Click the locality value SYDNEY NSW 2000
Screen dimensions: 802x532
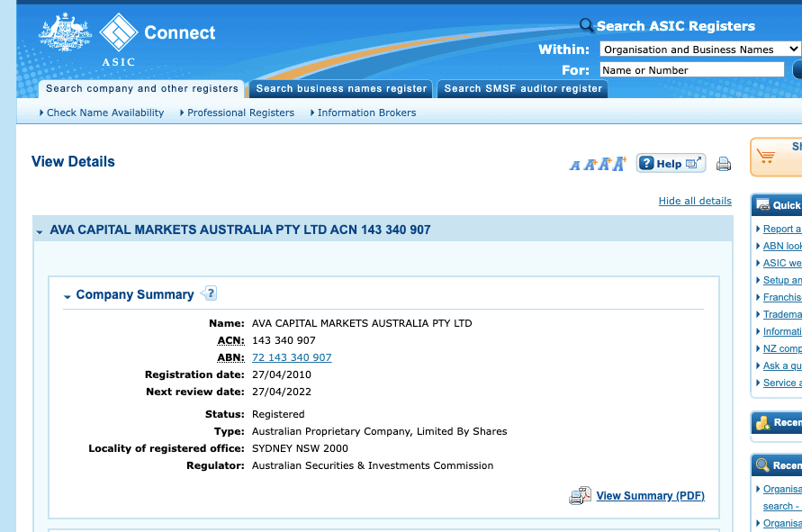pos(301,448)
